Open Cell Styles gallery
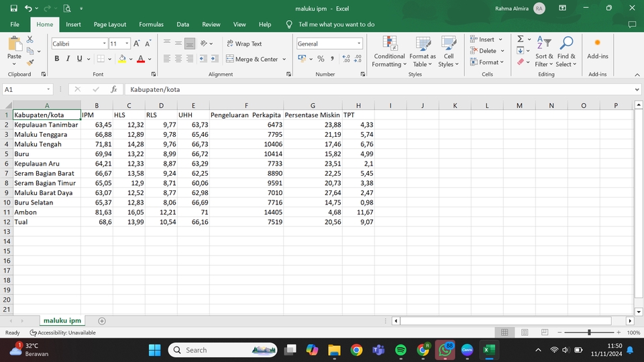Image resolution: width=644 pixels, height=362 pixels. (448, 52)
